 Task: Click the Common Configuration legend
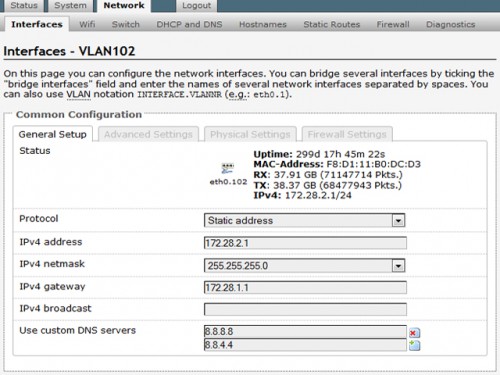pyautogui.click(x=79, y=115)
